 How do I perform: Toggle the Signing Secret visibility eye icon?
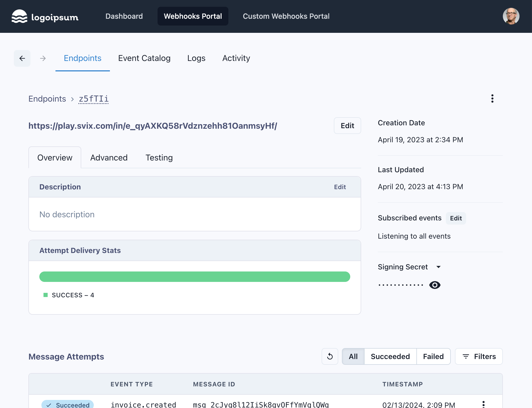click(x=435, y=285)
